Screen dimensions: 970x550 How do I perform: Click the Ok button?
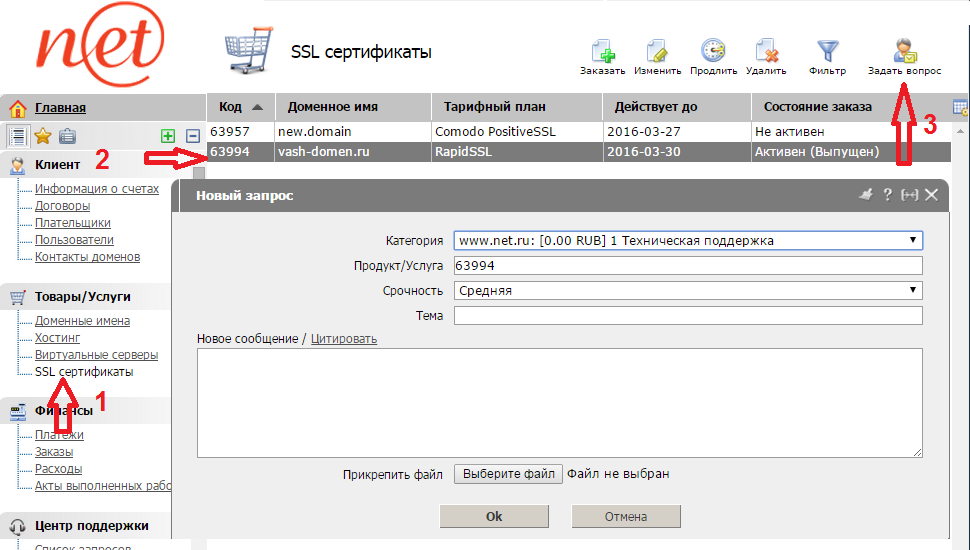494,517
